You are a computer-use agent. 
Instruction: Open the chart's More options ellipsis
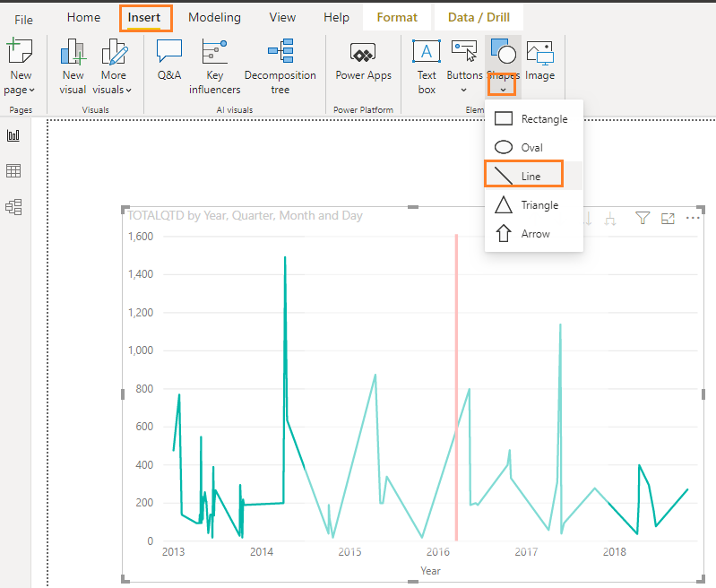point(693,218)
